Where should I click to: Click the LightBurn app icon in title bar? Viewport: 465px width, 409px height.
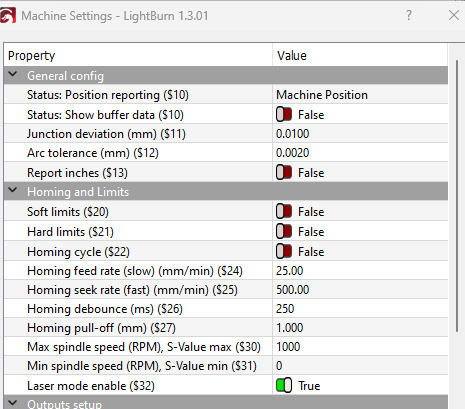[x=7, y=15]
